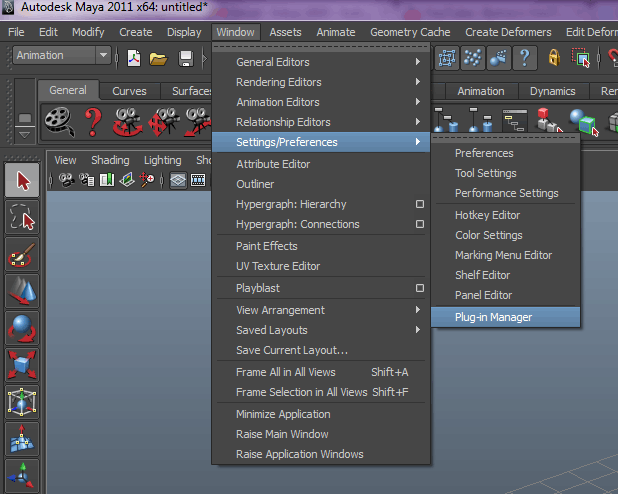Choose Frame All in All Views
618x494 pixels.
tap(321, 372)
